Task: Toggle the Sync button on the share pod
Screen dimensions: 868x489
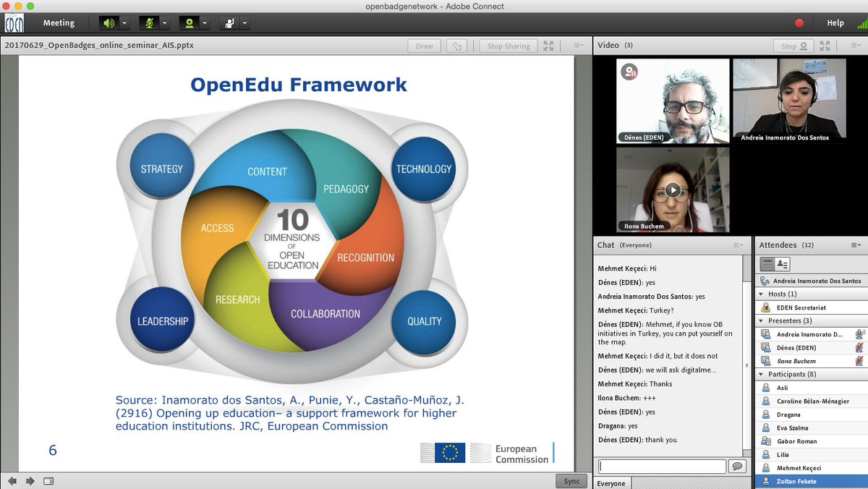Action: click(x=571, y=480)
